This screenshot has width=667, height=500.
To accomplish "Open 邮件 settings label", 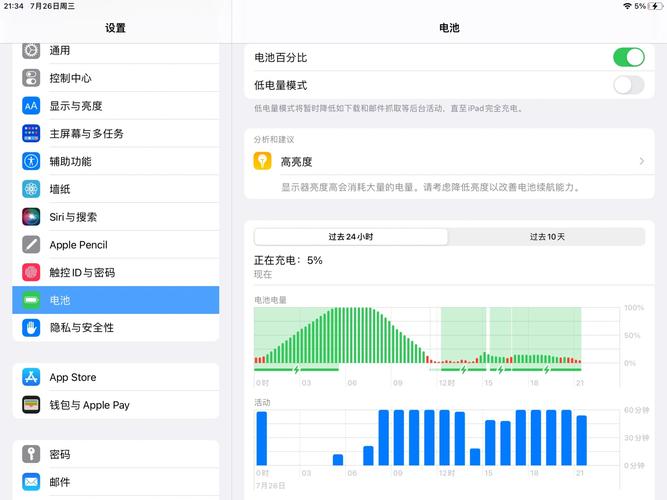I will pos(60,482).
